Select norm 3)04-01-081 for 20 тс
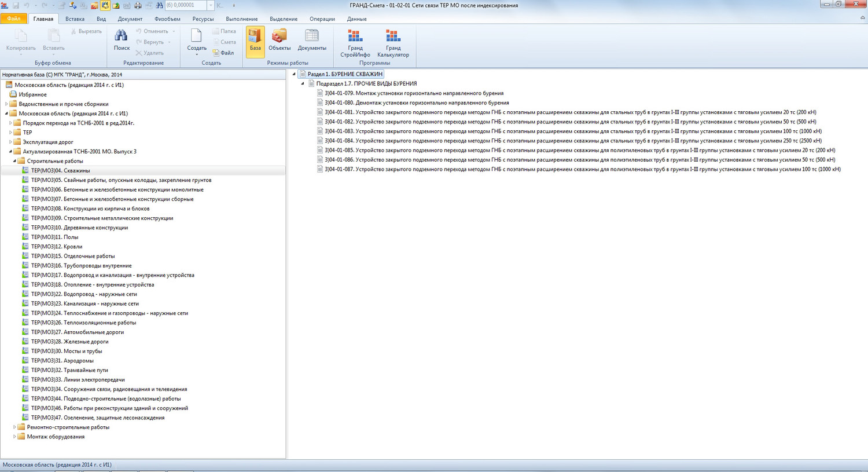Image resolution: width=868 pixels, height=472 pixels. pos(571,112)
